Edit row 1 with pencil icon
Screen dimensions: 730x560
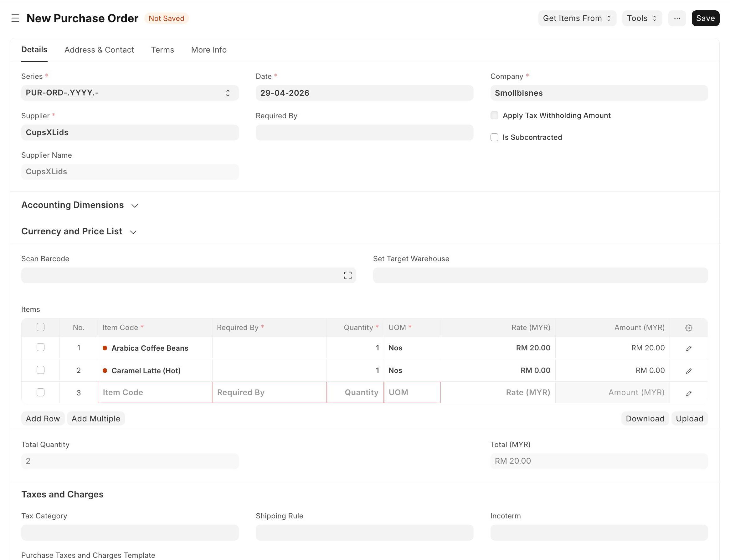(688, 348)
